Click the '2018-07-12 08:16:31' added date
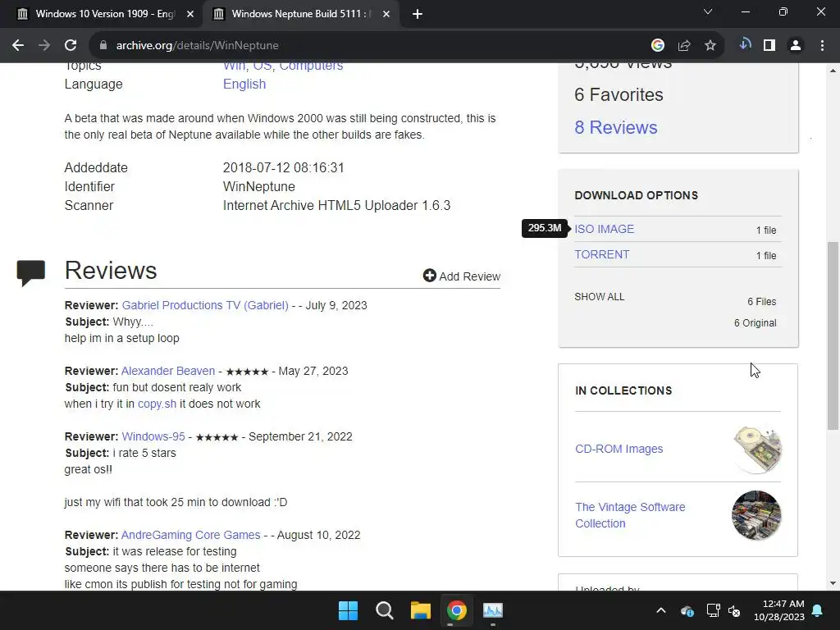 (283, 167)
